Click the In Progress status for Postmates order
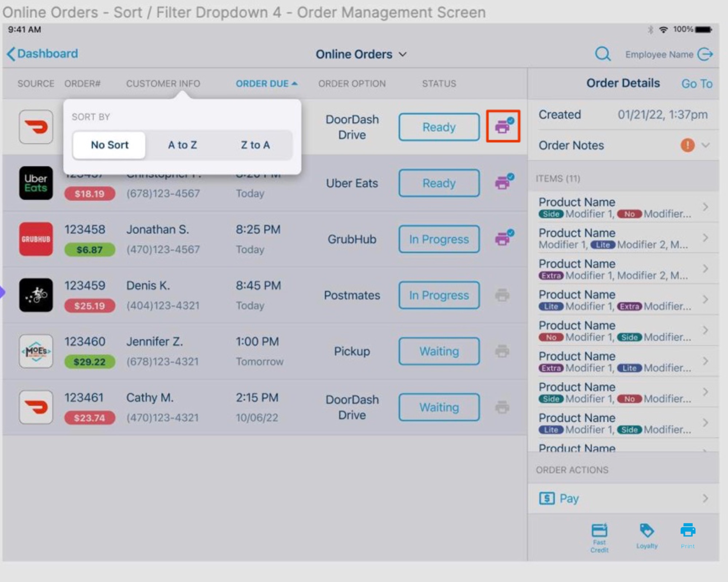This screenshot has height=582, width=728. tap(439, 295)
